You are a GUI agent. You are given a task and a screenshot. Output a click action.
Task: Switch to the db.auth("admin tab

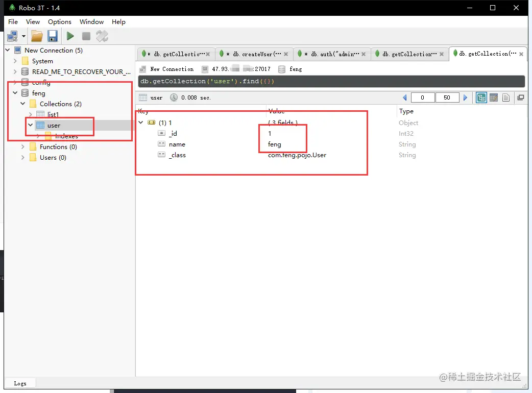[331, 54]
